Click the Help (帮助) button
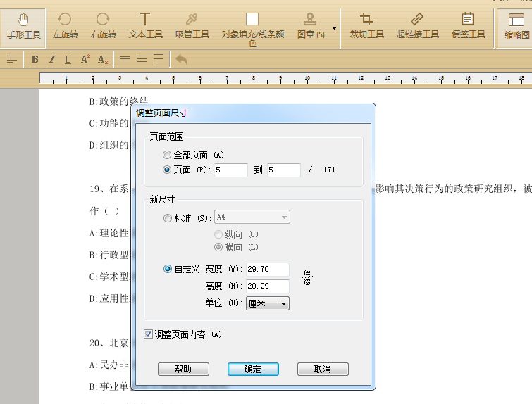The height and width of the screenshot is (404, 532). [x=183, y=369]
